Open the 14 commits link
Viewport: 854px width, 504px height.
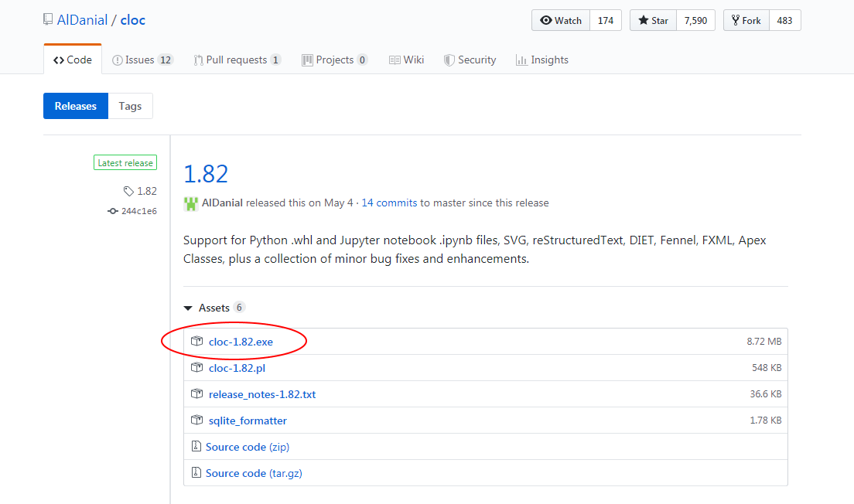coord(389,203)
